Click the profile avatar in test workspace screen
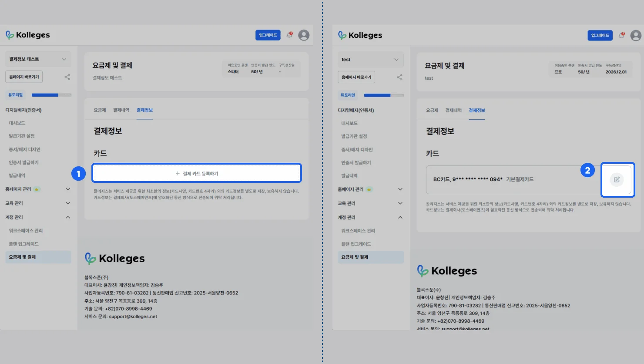 click(x=636, y=36)
